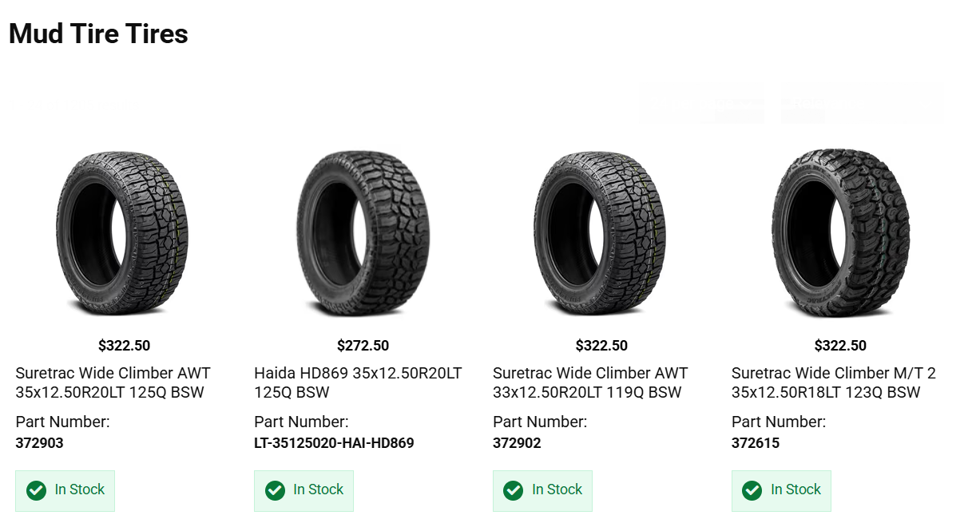Open the Suretrac Wide Climber AWT 35x12.50R20LT 125Q link
This screenshot has width=980, height=527.
tap(113, 382)
